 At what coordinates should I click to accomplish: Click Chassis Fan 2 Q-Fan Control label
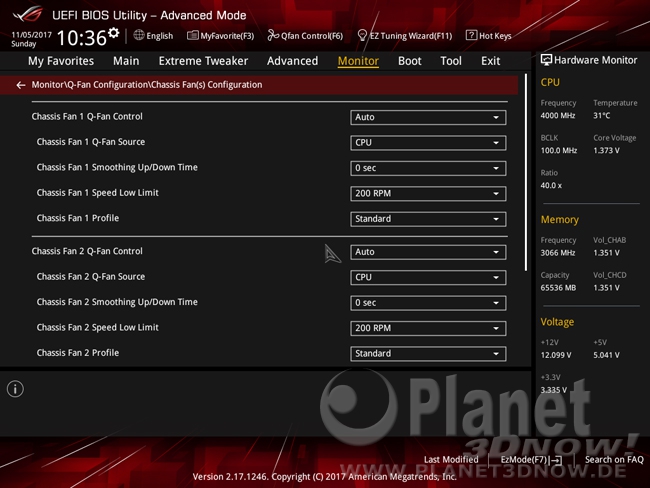pyautogui.click(x=87, y=251)
